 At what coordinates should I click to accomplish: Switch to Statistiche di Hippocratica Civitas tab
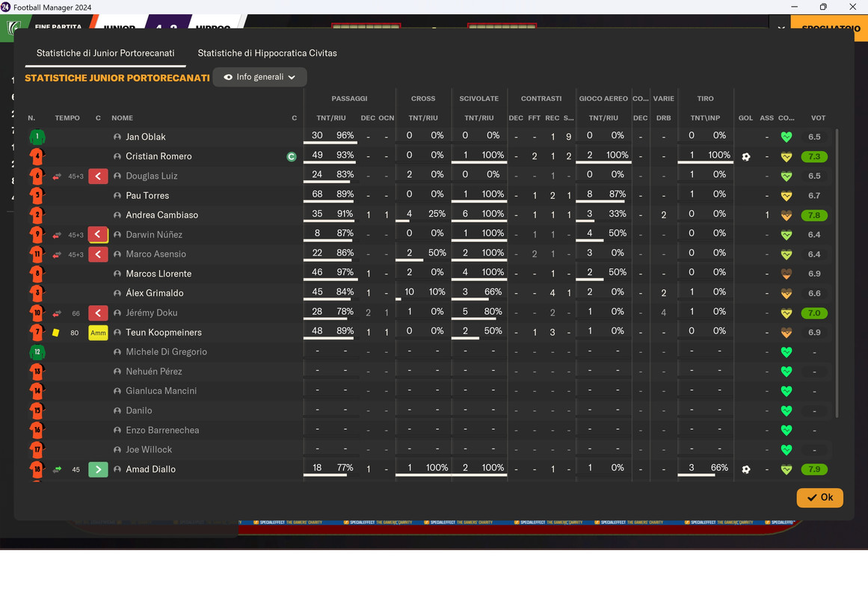tap(267, 53)
